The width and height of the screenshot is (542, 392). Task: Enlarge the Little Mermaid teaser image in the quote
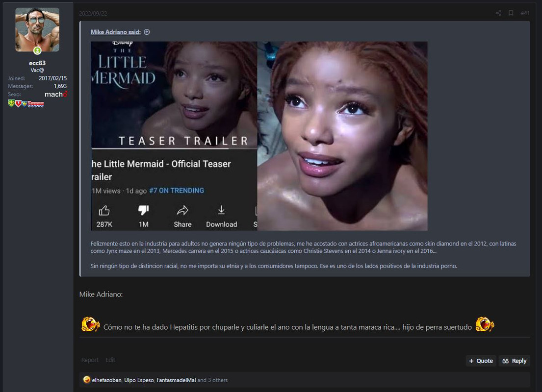[x=259, y=136]
